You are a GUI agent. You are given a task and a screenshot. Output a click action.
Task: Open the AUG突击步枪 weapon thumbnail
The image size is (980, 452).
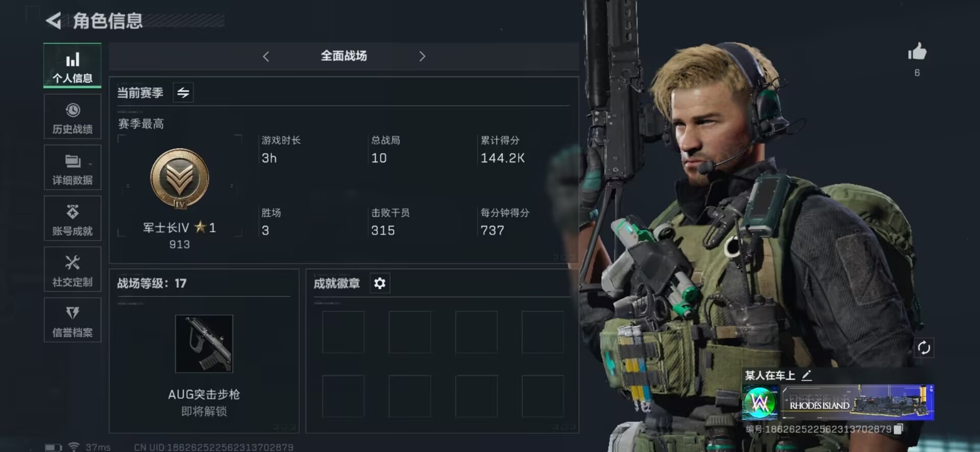204,344
